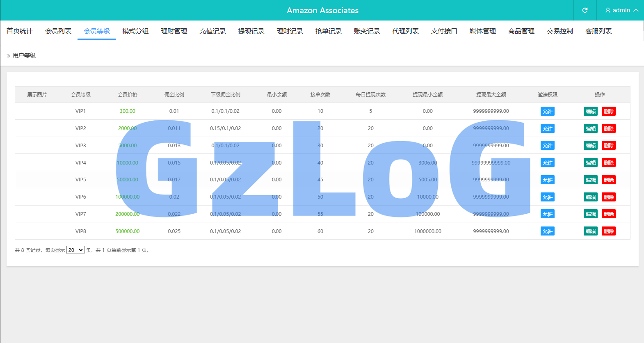Click the 用户等级 breadcrumb link
644x343 pixels.
24,55
